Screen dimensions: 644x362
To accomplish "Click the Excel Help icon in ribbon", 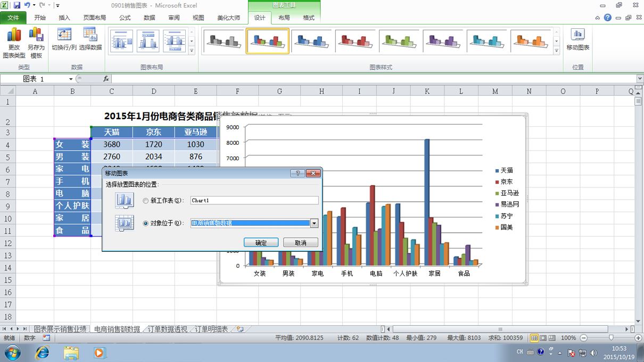I will pos(607,18).
